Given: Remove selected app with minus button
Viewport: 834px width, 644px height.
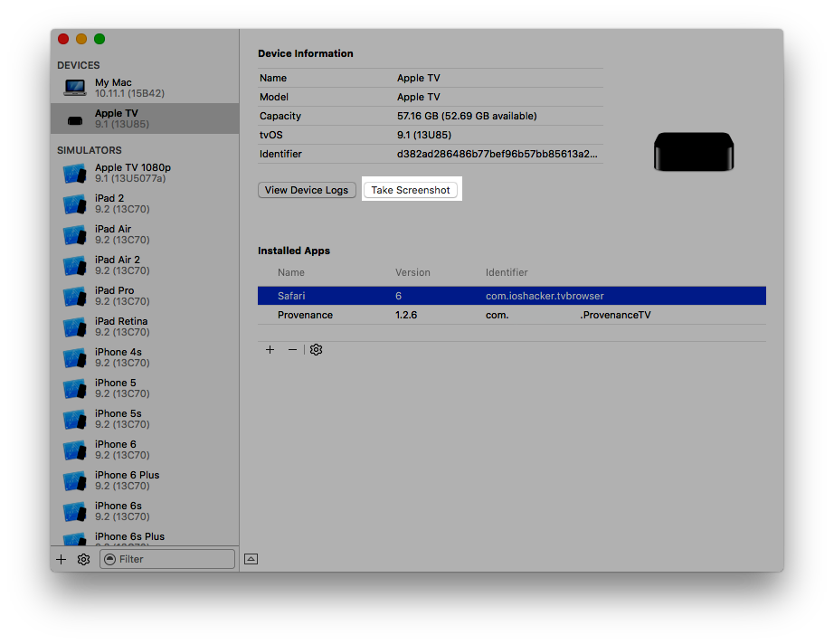Looking at the screenshot, I should point(292,350).
